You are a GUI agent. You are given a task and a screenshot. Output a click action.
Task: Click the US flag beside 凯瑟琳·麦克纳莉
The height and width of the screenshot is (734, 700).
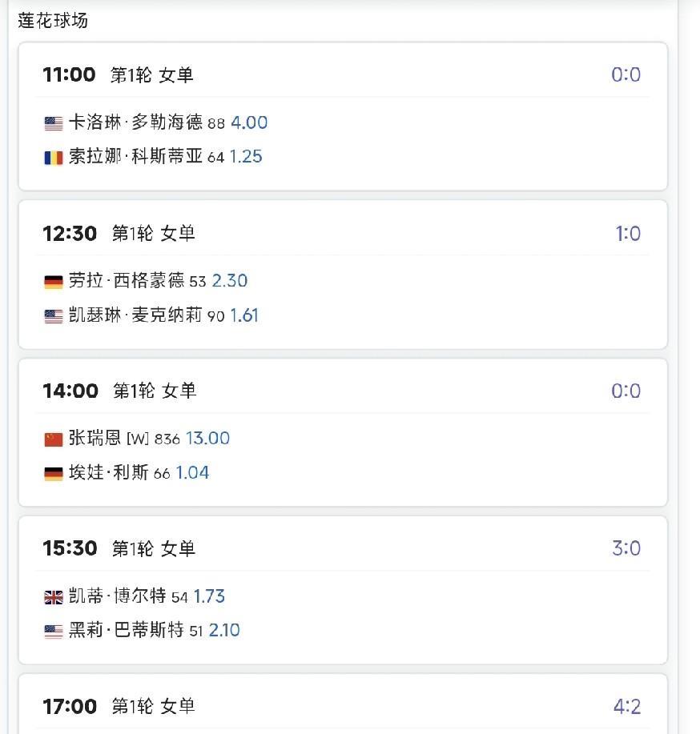tap(54, 316)
